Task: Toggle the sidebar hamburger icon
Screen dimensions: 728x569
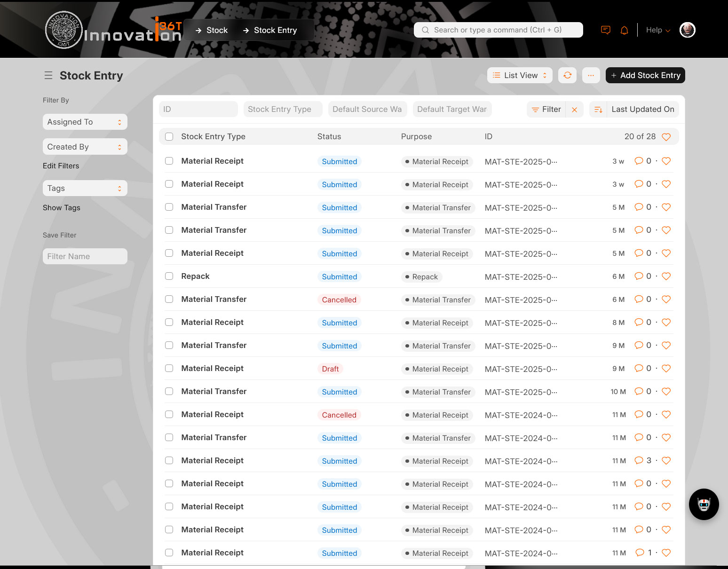Action: [x=48, y=75]
